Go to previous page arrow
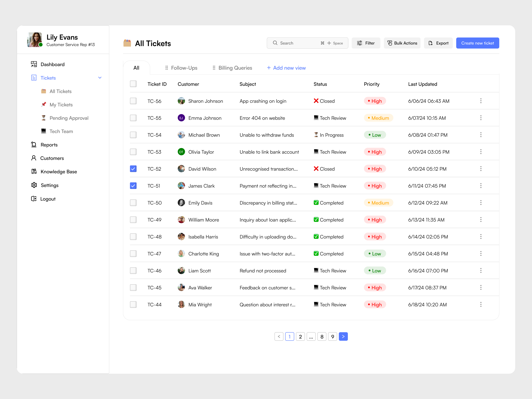Viewport: 532px width, 399px height. click(x=279, y=336)
